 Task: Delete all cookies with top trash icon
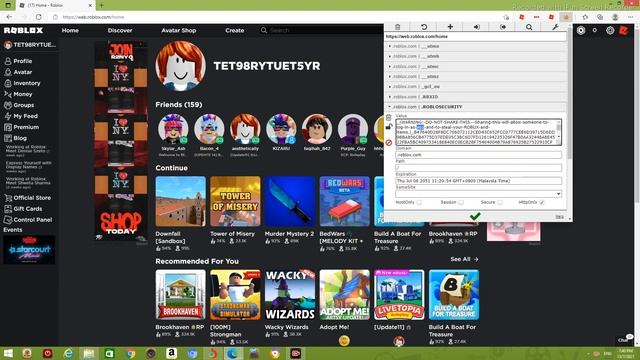click(397, 27)
